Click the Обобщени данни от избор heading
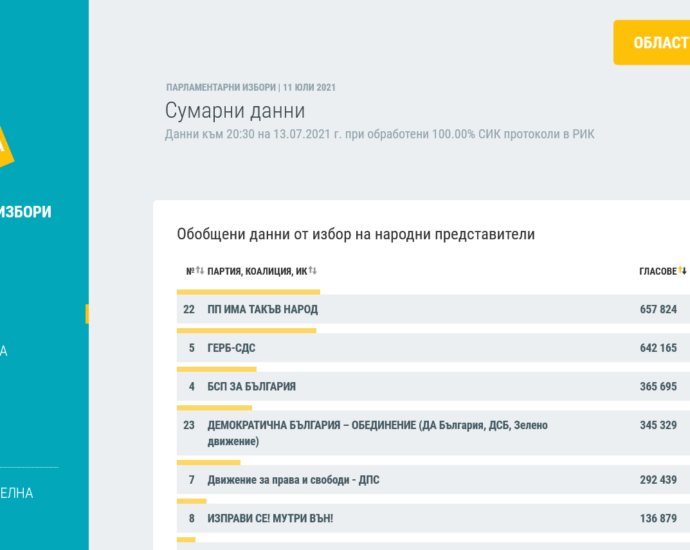Viewport: 690px width, 550px height. click(356, 234)
